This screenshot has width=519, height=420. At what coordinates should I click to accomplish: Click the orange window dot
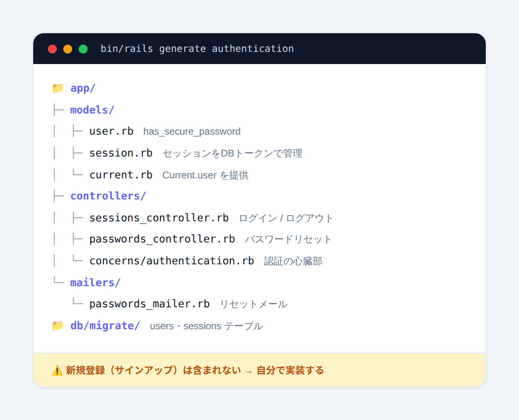click(68, 49)
